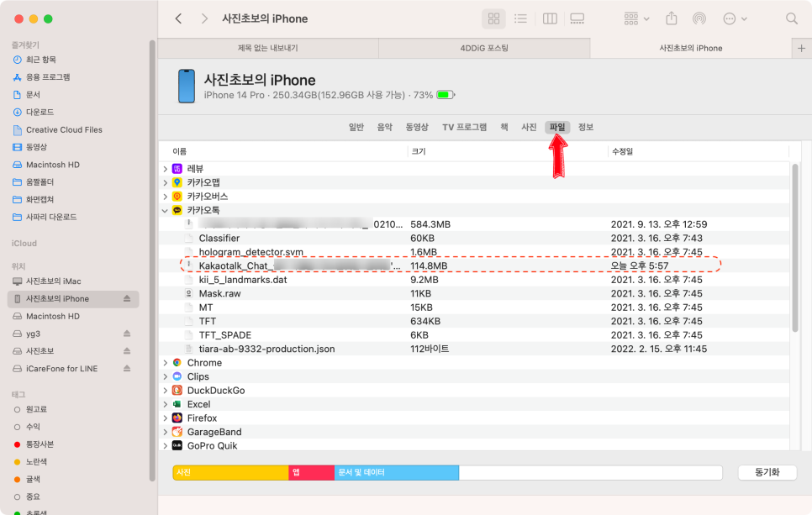
Task: Switch to icon grid view
Action: click(x=493, y=18)
